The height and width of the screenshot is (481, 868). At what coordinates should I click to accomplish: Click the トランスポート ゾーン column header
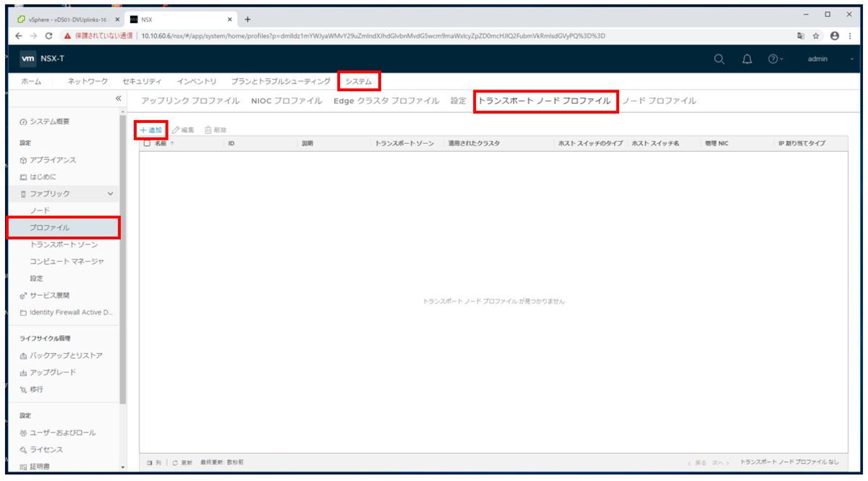pos(404,143)
